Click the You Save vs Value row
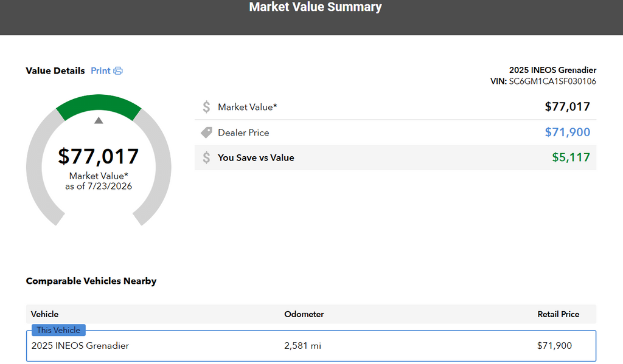The width and height of the screenshot is (623, 364). click(x=395, y=157)
